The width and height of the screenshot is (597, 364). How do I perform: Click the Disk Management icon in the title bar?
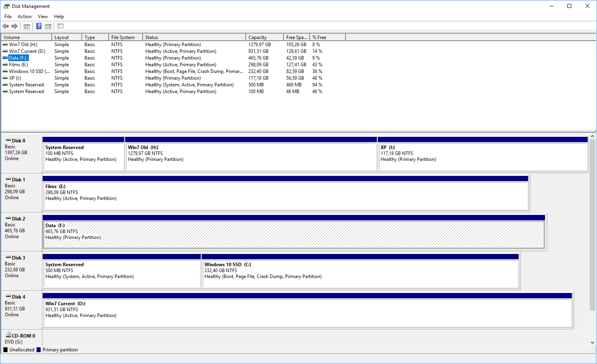tap(6, 6)
